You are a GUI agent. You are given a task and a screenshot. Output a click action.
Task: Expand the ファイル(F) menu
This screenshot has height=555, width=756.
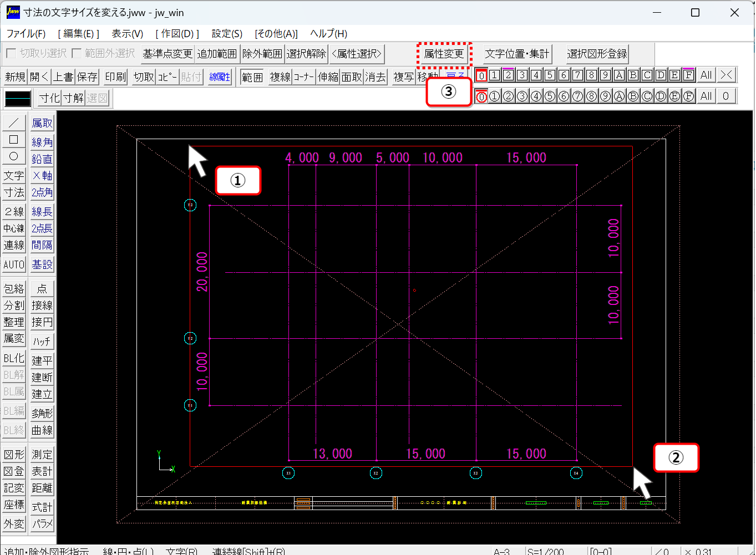(x=26, y=34)
